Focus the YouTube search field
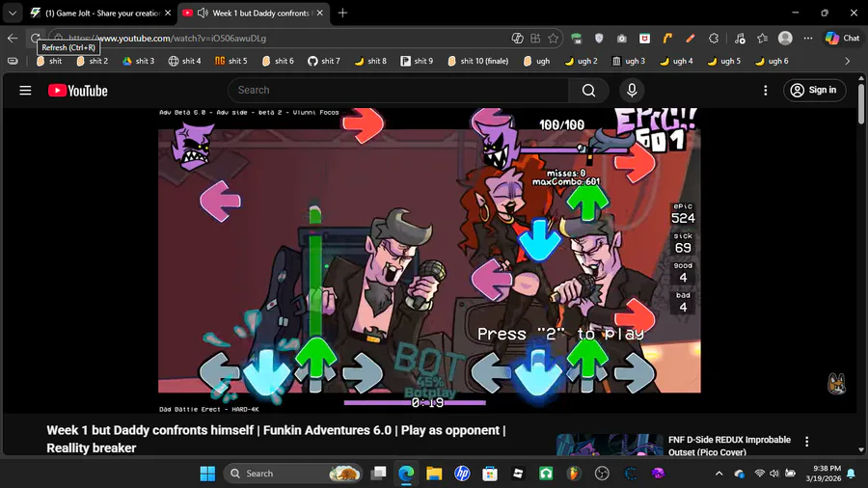The image size is (868, 488). coord(398,91)
